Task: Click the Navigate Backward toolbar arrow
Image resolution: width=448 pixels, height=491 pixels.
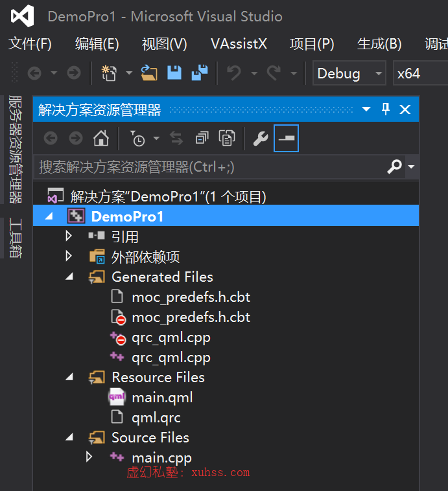Action: pos(34,74)
